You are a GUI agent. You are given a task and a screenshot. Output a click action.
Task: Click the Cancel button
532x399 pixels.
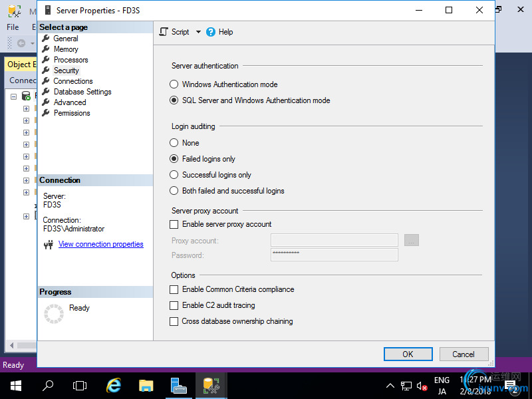[464, 354]
